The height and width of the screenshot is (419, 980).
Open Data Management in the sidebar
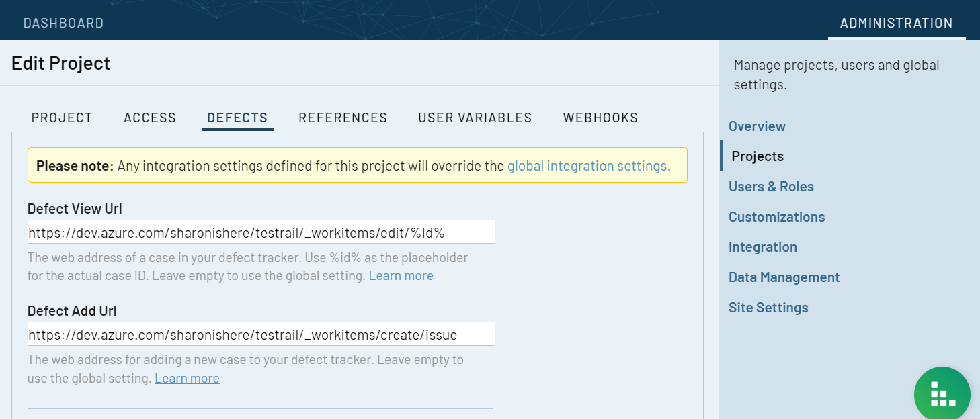point(784,277)
